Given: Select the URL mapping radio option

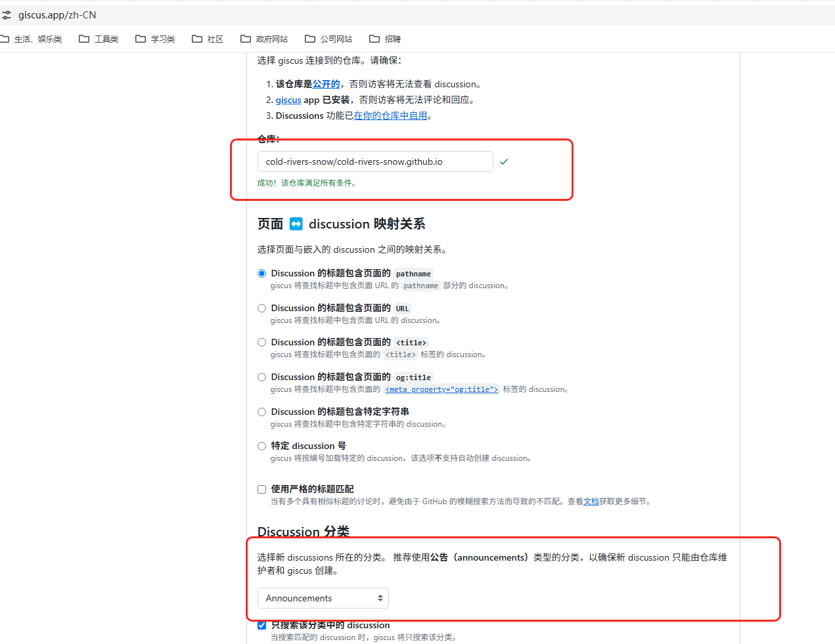Looking at the screenshot, I should 262,308.
